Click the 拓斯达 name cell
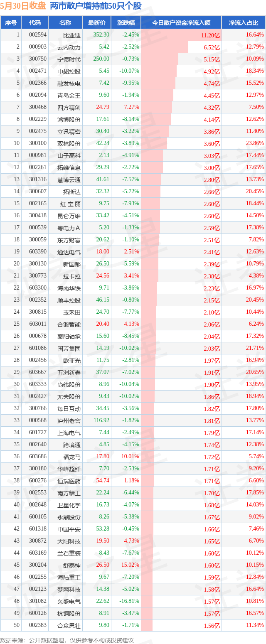 coord(72,192)
